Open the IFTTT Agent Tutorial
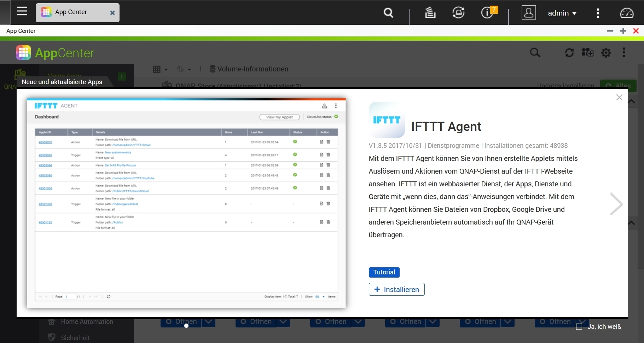This screenshot has width=644, height=343. [x=384, y=272]
